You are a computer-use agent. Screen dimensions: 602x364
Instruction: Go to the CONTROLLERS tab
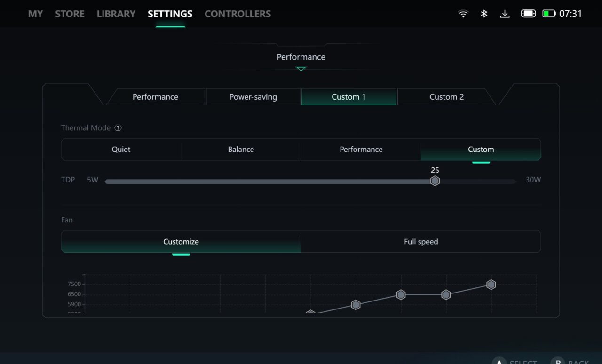[x=238, y=14]
